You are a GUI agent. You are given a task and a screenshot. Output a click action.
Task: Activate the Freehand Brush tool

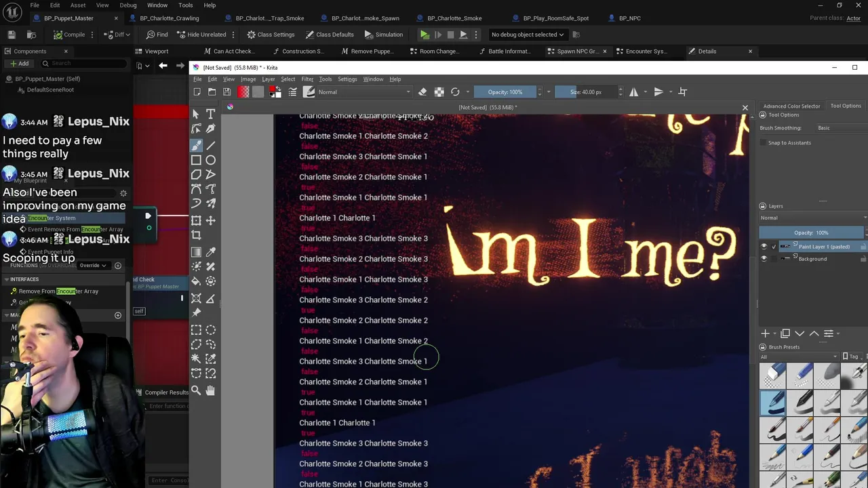(196, 145)
